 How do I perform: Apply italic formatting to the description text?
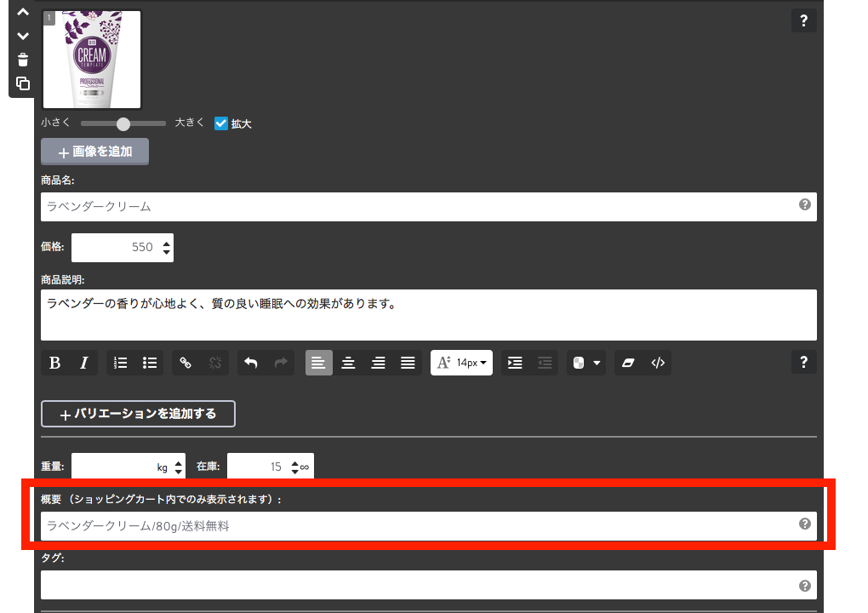tap(84, 363)
